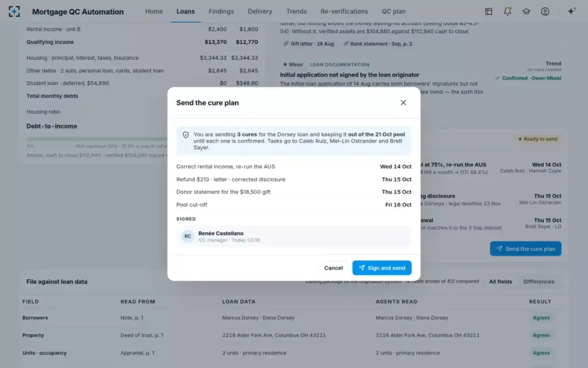Click the Ready to send status badge
Image resolution: width=588 pixels, height=368 pixels.
[538, 139]
